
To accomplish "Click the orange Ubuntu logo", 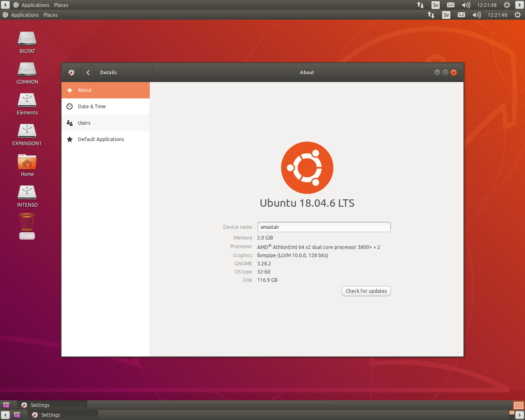I will point(307,168).
